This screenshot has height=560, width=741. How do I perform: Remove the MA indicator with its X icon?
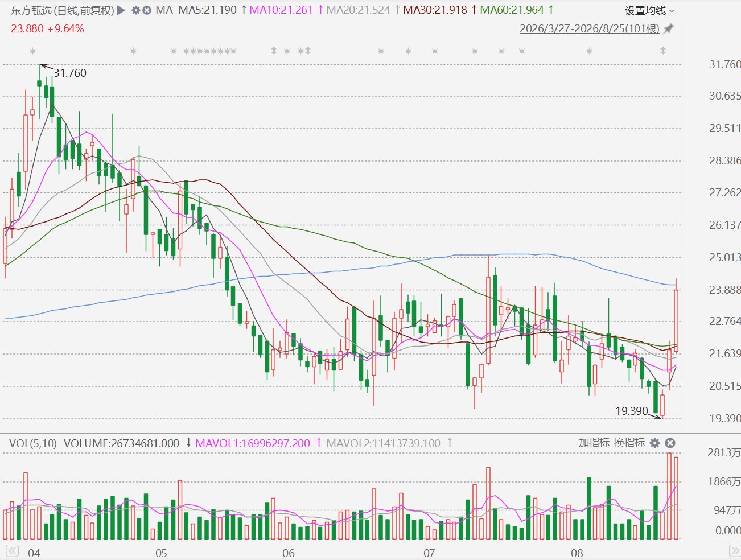(x=147, y=10)
